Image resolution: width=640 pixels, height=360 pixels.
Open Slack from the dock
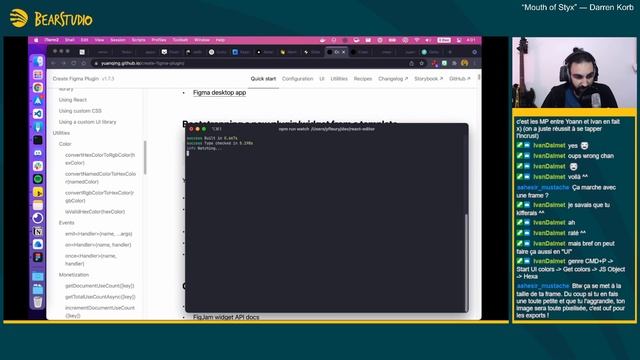click(x=38, y=166)
